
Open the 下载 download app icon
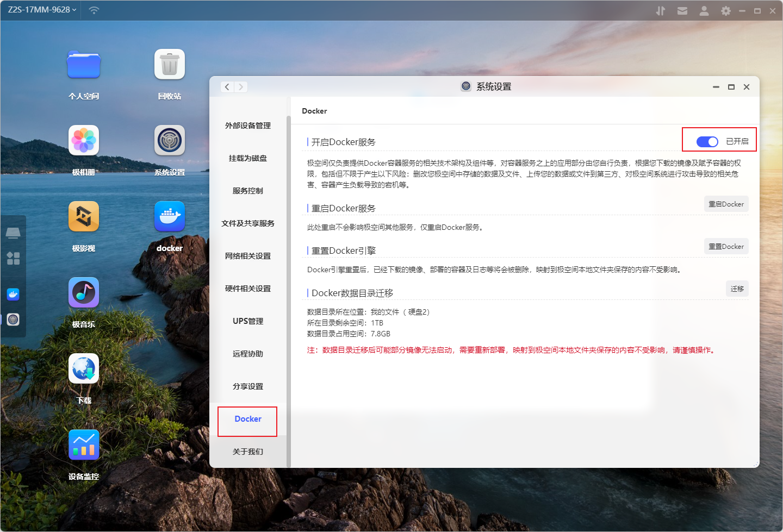coord(84,369)
